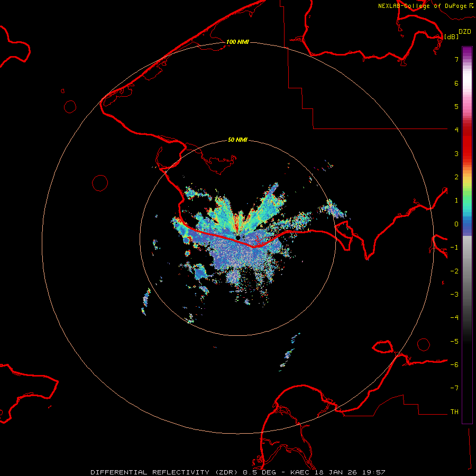Image resolution: width=476 pixels, height=476 pixels.
Task: Click the -1 value on the color scale
Action: 454,248
